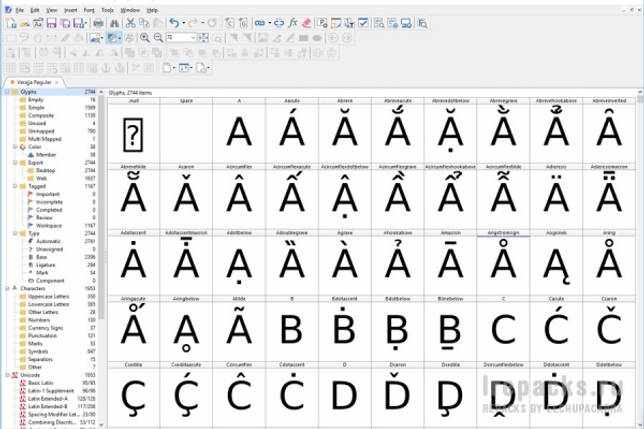Collapse the Characters tree node

tap(7, 288)
